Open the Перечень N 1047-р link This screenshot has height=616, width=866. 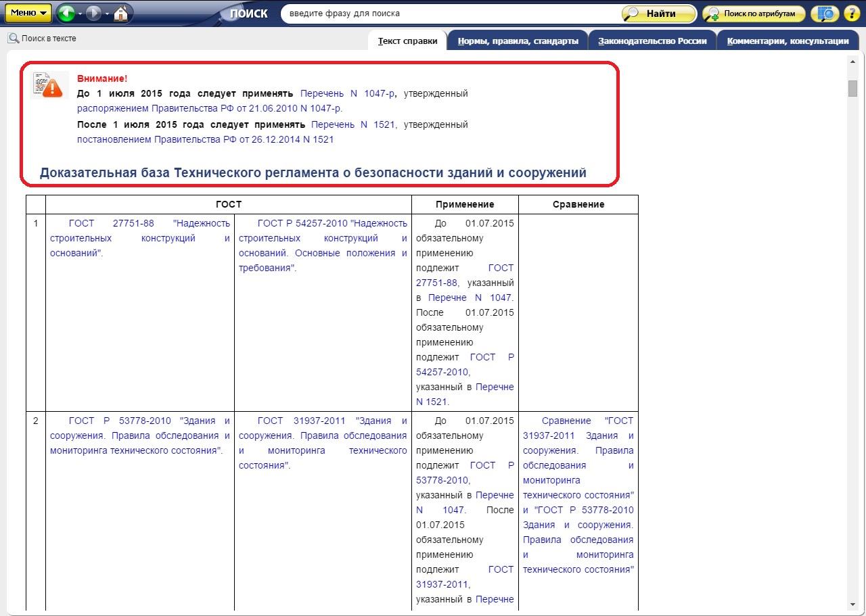tap(348, 93)
